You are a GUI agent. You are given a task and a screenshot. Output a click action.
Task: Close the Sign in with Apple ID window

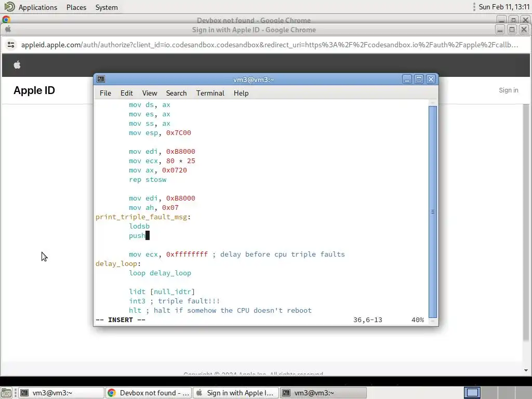(524, 30)
